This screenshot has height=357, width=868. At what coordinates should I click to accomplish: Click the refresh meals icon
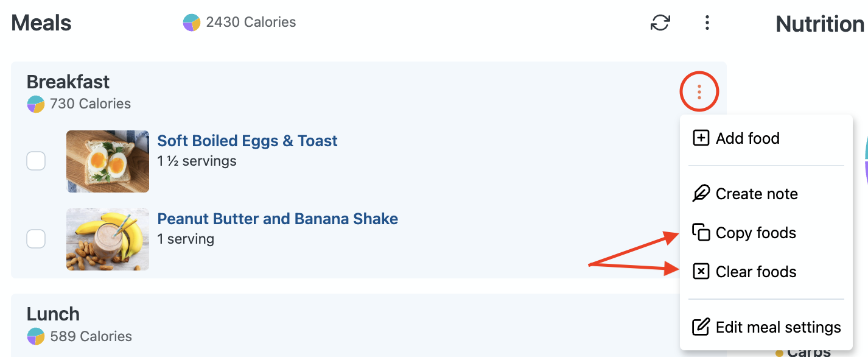[660, 23]
